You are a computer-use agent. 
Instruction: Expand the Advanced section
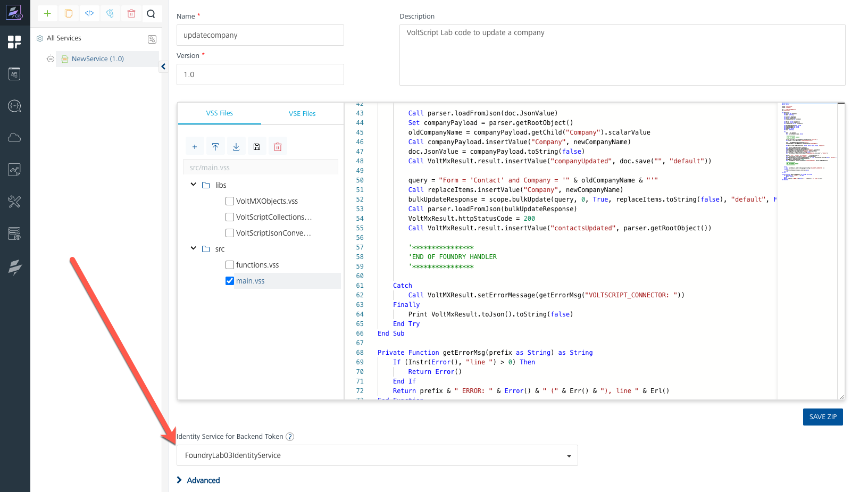(x=198, y=480)
